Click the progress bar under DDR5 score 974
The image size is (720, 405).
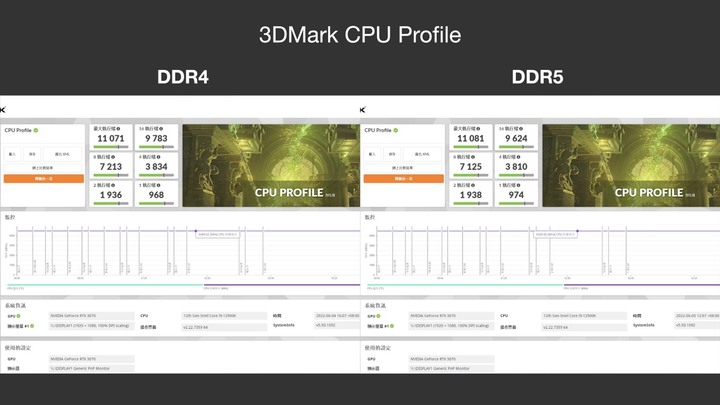(x=516, y=203)
